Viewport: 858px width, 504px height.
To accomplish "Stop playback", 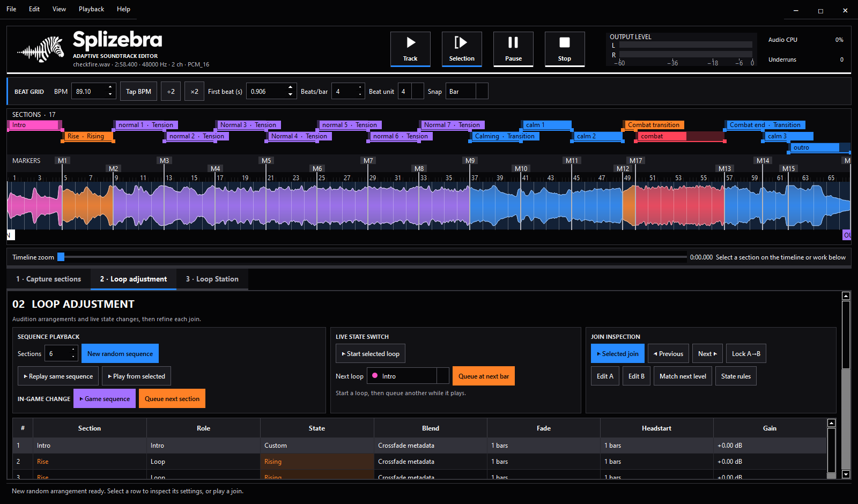I will [x=565, y=49].
